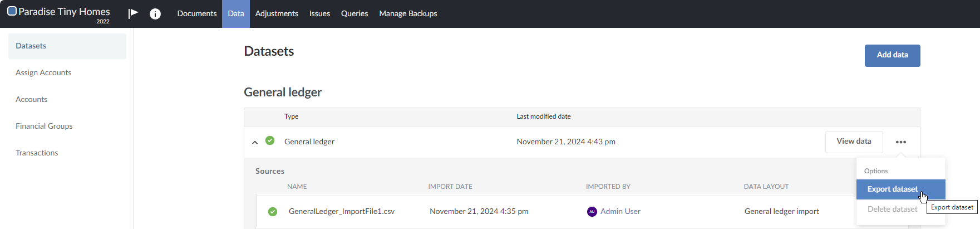This screenshot has width=980, height=229.
Task: Open the Queries tab
Action: point(354,13)
